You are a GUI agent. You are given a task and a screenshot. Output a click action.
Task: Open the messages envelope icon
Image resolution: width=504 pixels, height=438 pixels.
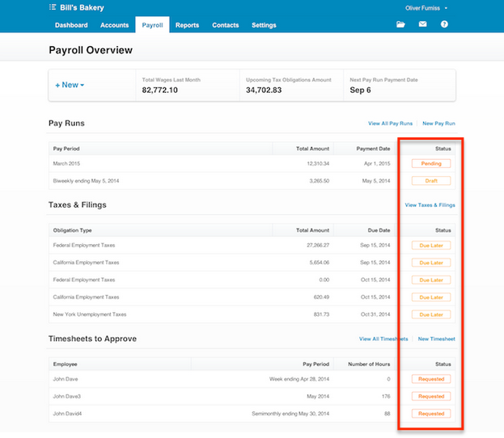[x=422, y=25]
